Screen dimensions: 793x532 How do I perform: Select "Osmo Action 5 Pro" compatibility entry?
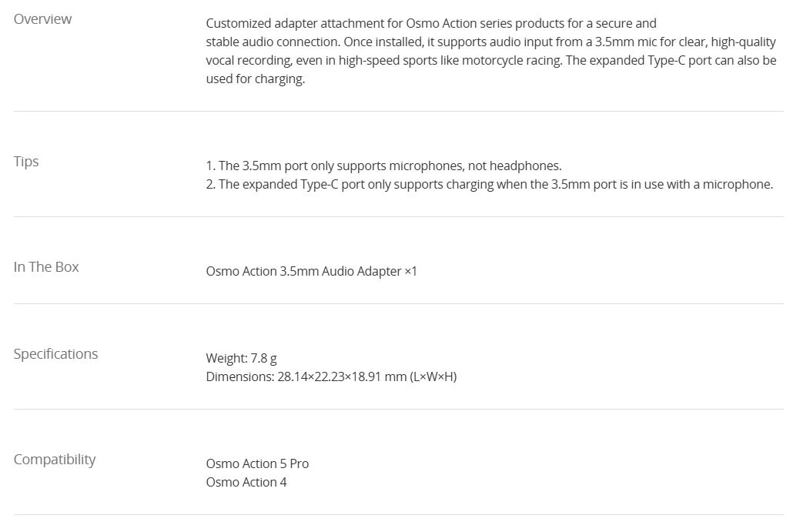pyautogui.click(x=257, y=463)
